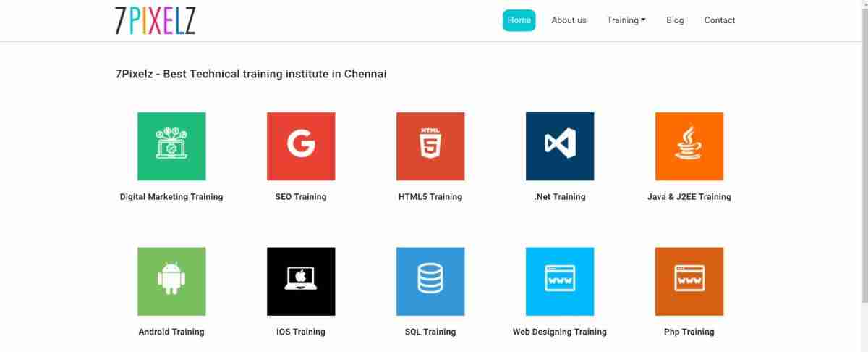Expand the Training dropdown menu

pyautogui.click(x=626, y=20)
